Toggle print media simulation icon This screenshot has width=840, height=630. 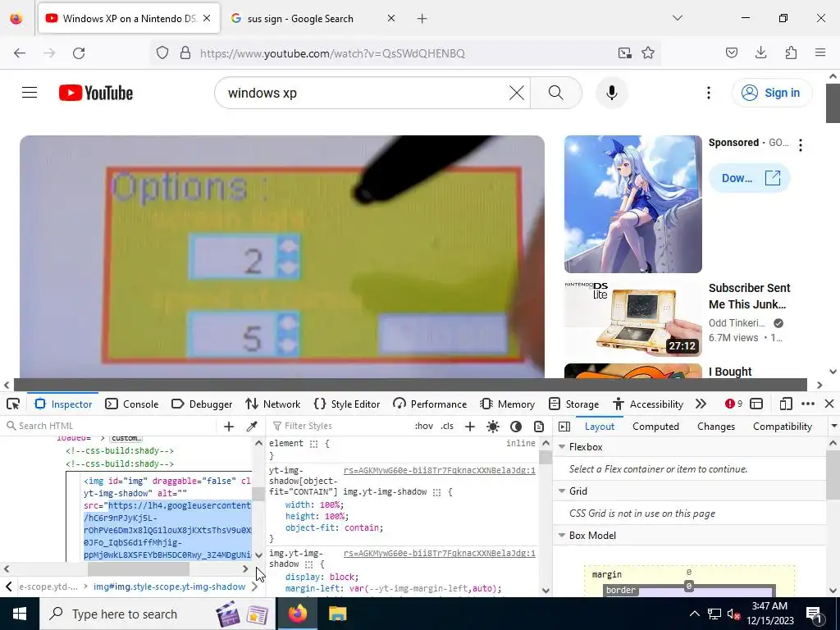(539, 427)
